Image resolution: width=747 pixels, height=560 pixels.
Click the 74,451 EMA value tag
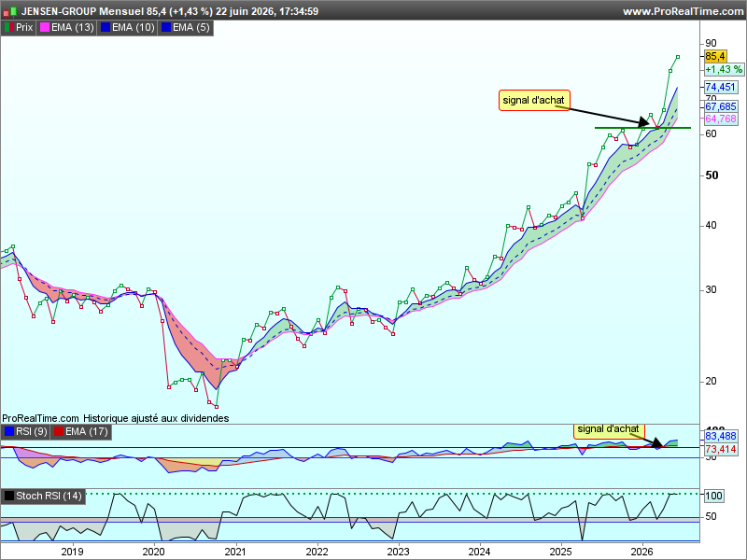[720, 87]
